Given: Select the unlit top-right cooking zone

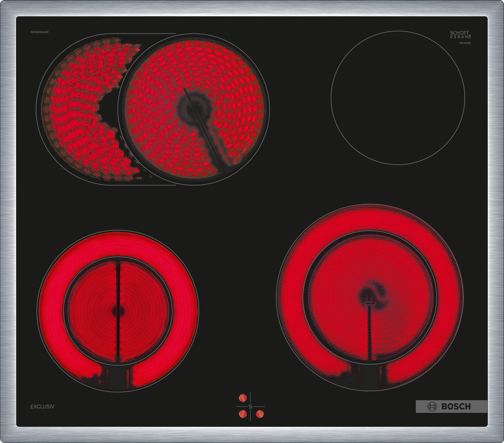Looking at the screenshot, I should tap(398, 98).
